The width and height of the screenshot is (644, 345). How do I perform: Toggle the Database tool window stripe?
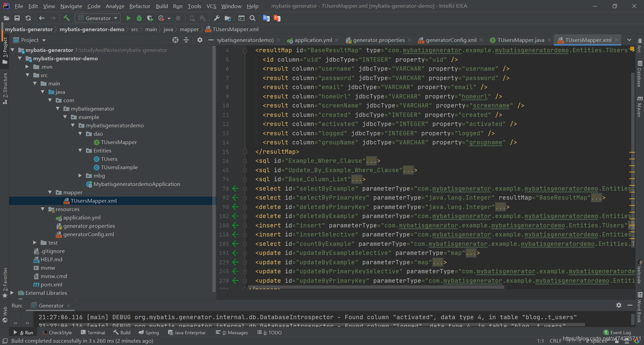[640, 74]
